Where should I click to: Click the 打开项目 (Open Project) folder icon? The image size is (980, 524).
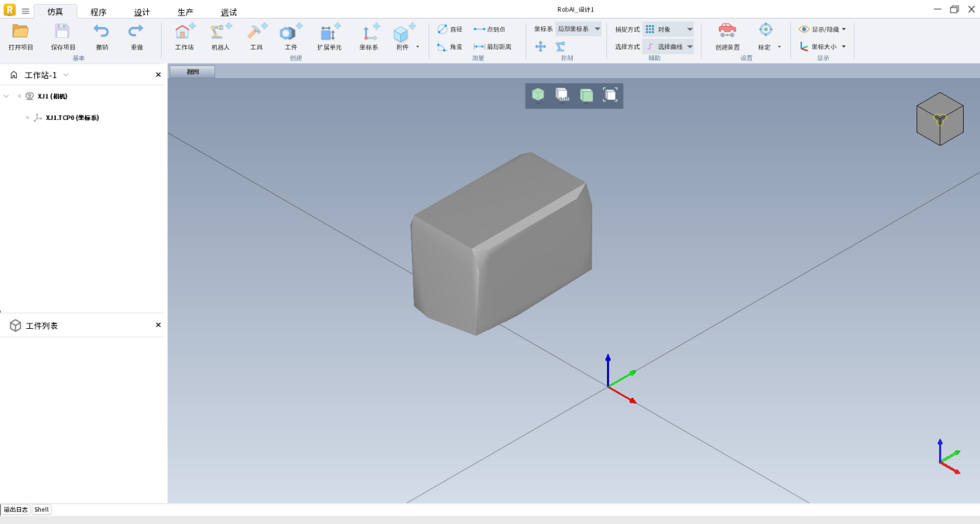pyautogui.click(x=21, y=32)
